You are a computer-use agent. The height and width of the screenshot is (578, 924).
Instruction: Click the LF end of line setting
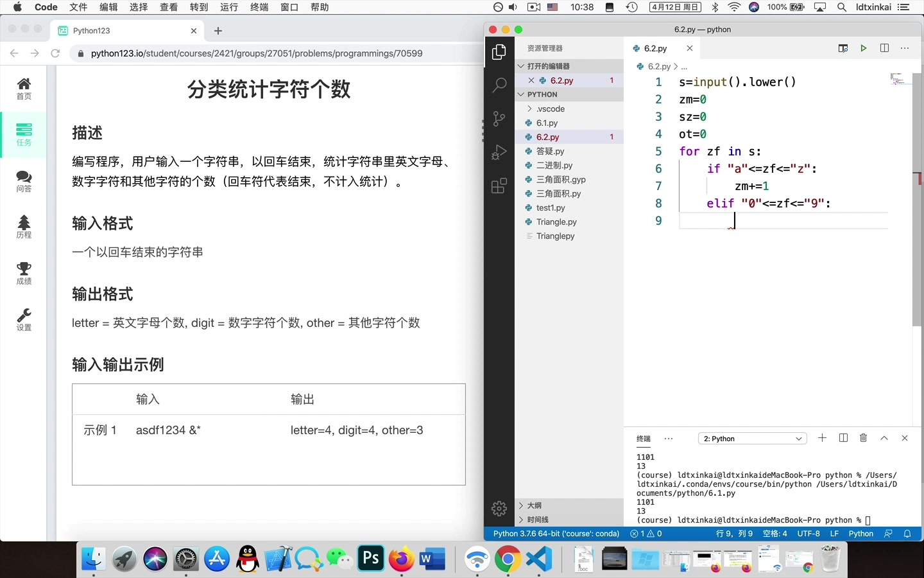point(834,534)
